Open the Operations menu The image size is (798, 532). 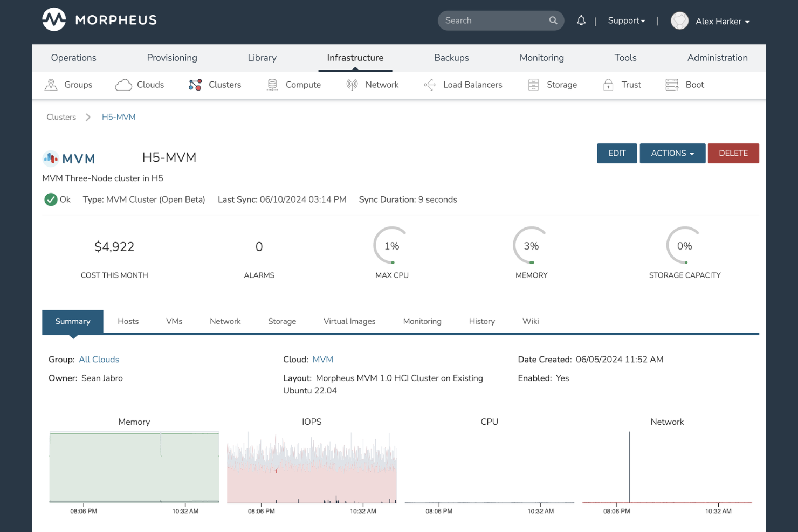(x=74, y=58)
